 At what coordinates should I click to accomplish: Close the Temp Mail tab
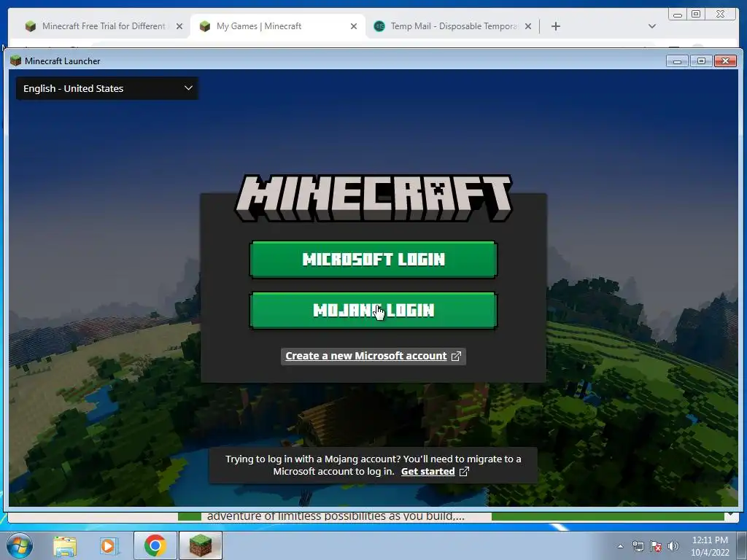528,26
